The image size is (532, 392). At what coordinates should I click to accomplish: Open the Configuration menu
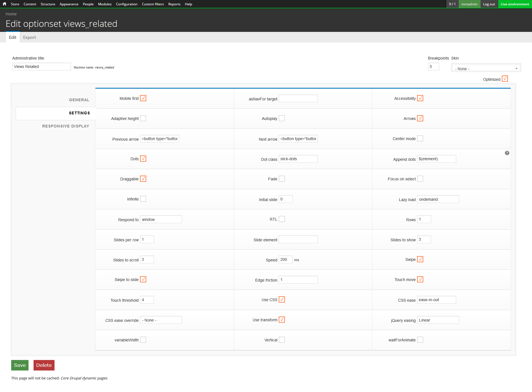127,4
